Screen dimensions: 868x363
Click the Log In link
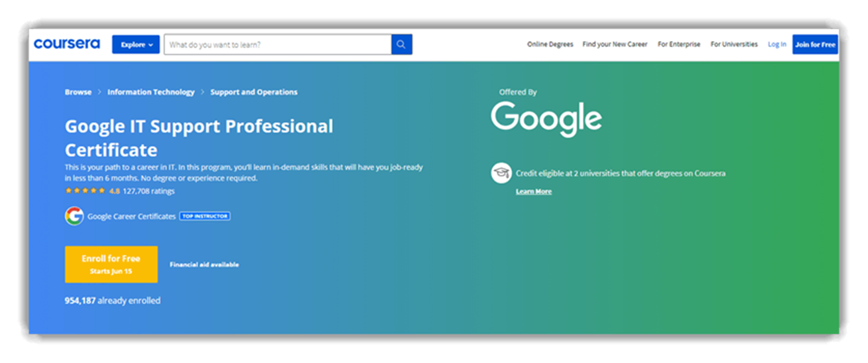point(777,44)
